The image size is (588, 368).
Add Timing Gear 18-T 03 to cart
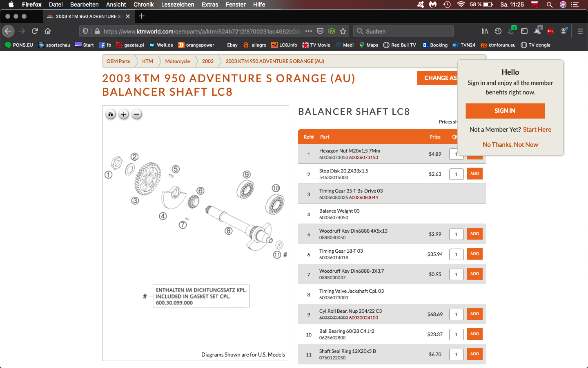[474, 254]
